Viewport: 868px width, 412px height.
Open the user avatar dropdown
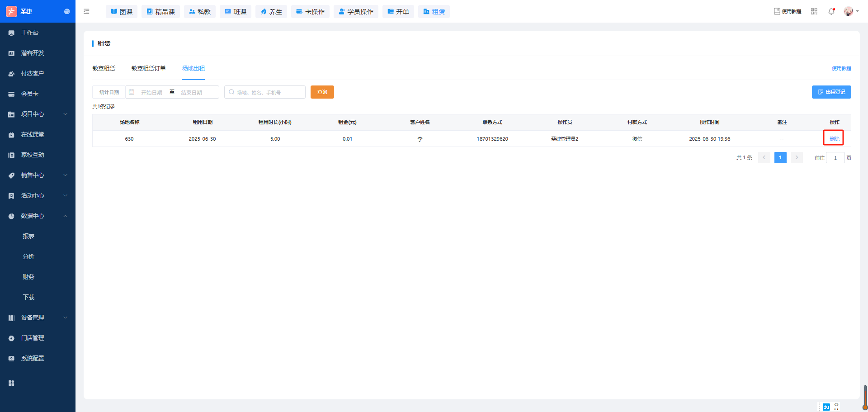coord(850,11)
